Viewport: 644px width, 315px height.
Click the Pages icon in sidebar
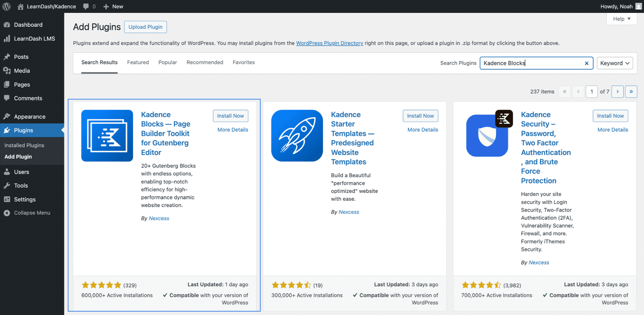tap(7, 85)
